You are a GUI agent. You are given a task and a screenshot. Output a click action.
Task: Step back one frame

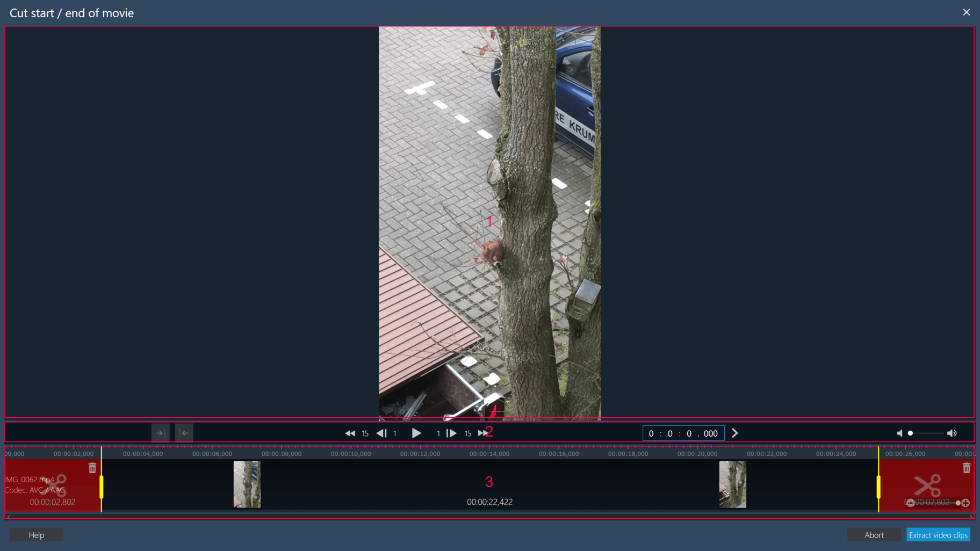point(382,433)
